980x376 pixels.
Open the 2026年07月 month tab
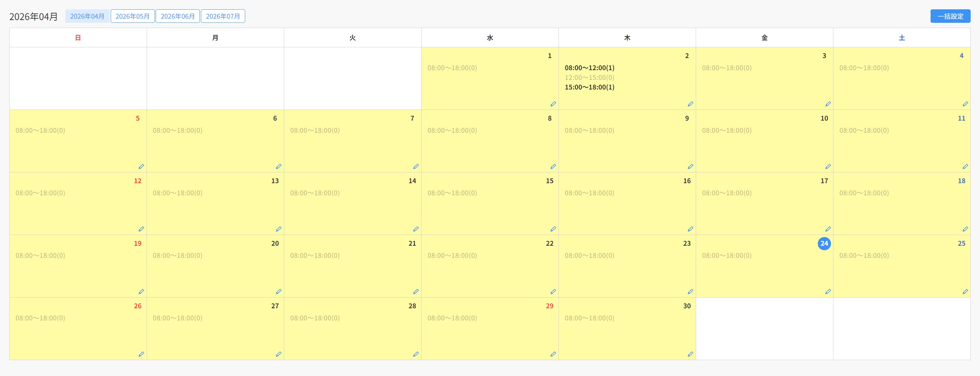(x=223, y=16)
